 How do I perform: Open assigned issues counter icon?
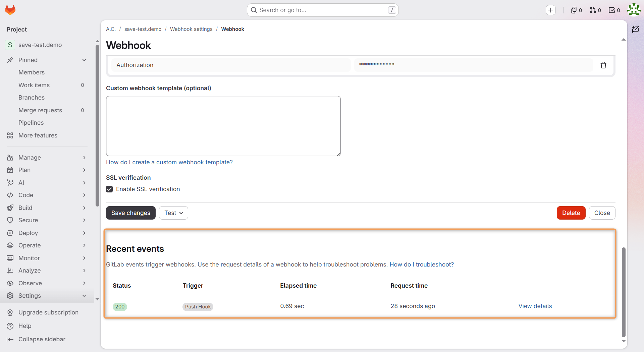(577, 10)
